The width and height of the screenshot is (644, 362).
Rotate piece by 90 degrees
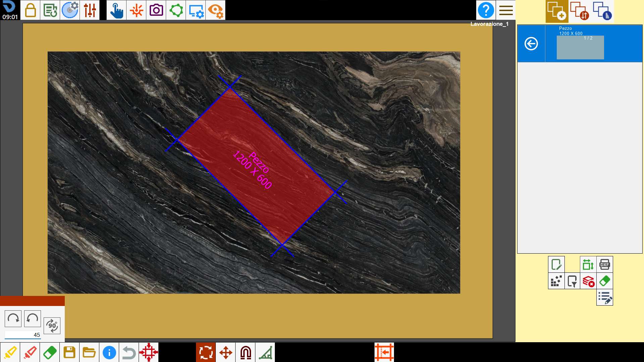click(x=52, y=325)
